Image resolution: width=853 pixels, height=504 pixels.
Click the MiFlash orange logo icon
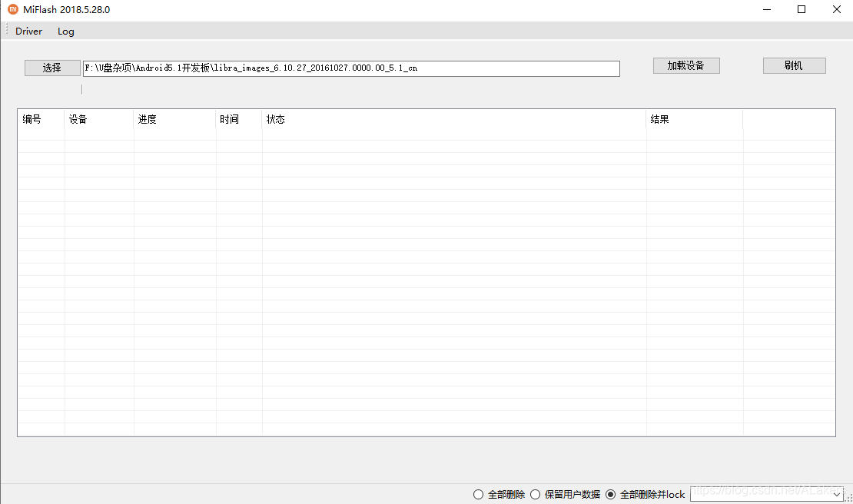(13, 9)
